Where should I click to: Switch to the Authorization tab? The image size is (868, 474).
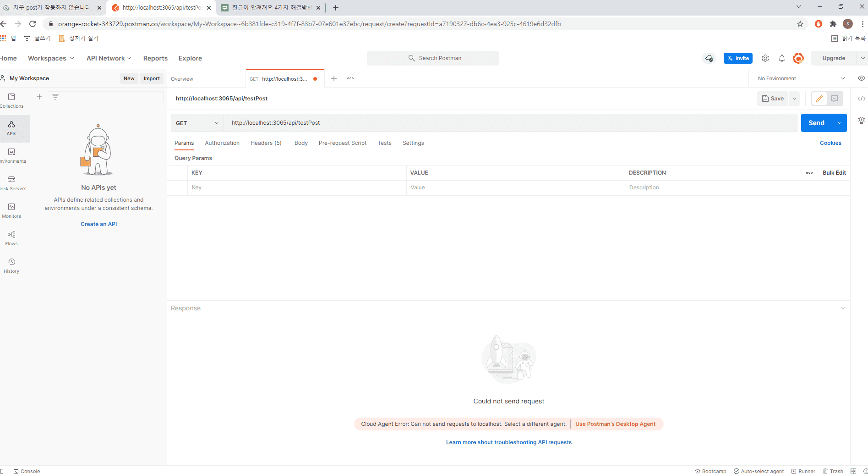tap(222, 143)
